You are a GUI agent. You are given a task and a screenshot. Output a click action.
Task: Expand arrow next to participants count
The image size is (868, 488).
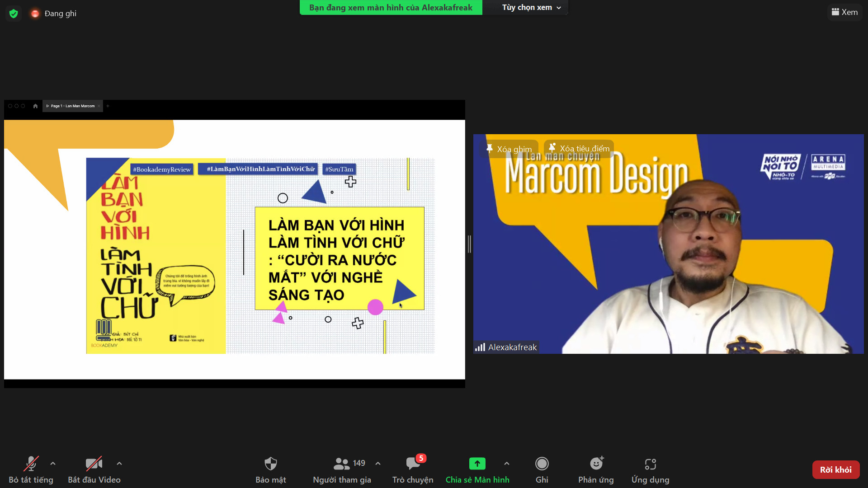pyautogui.click(x=378, y=464)
